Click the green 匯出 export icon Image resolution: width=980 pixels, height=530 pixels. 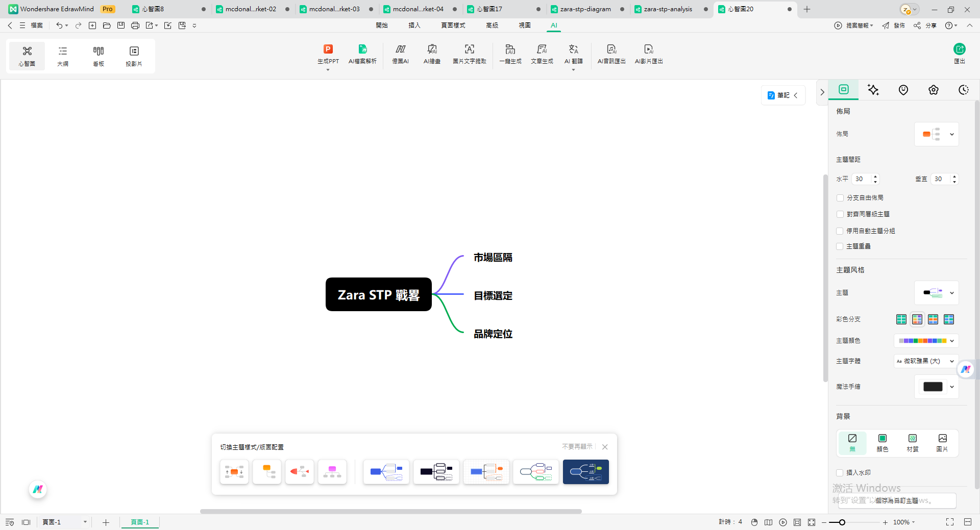click(959, 49)
